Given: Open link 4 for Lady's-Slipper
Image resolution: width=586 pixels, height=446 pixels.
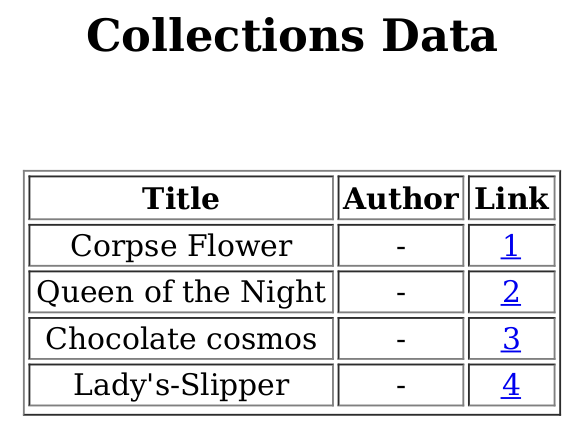Looking at the screenshot, I should pyautogui.click(x=511, y=385).
